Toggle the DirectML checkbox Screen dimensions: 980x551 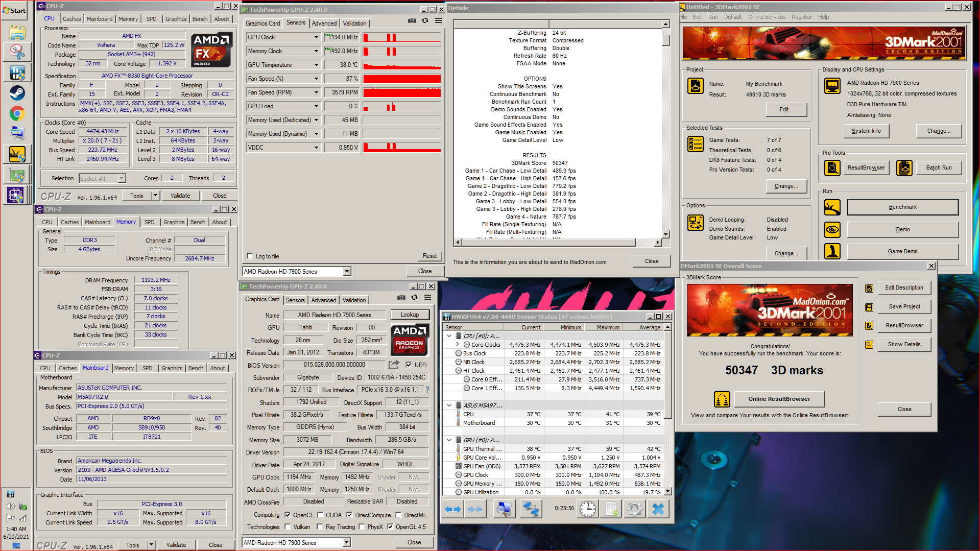398,515
